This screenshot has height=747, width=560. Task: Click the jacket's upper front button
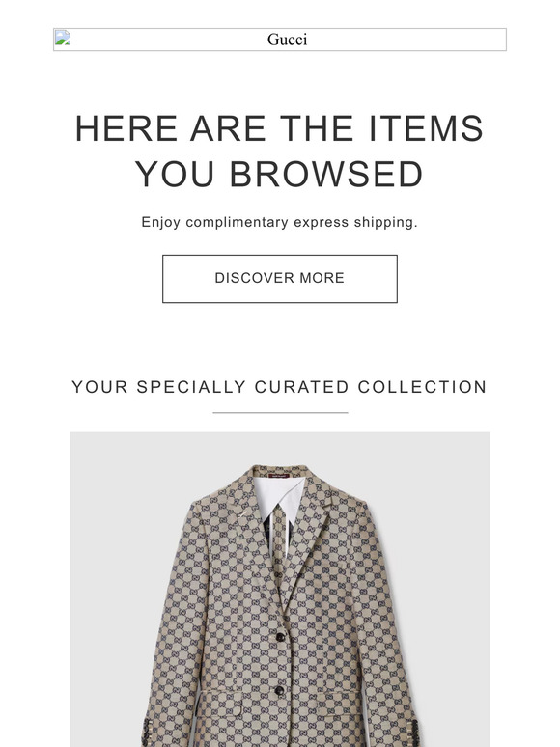[280, 637]
